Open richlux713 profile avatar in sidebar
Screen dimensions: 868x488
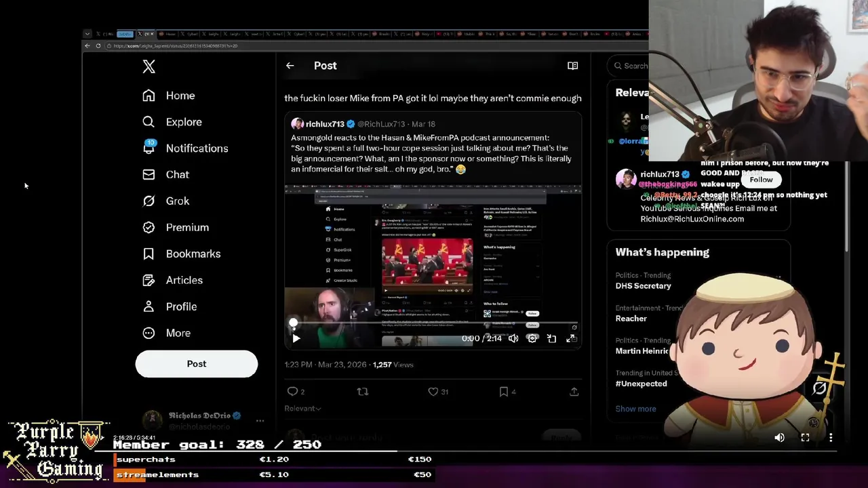pos(626,179)
